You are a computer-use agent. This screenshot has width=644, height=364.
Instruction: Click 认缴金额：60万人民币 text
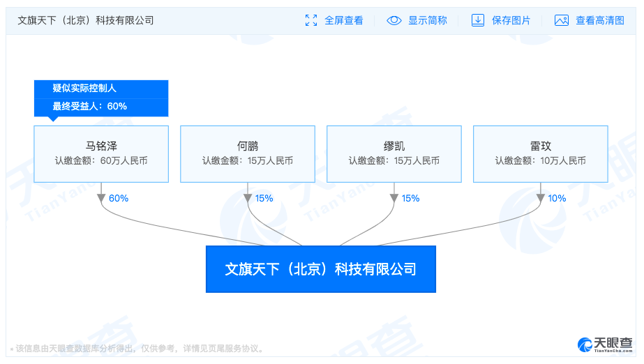click(101, 161)
